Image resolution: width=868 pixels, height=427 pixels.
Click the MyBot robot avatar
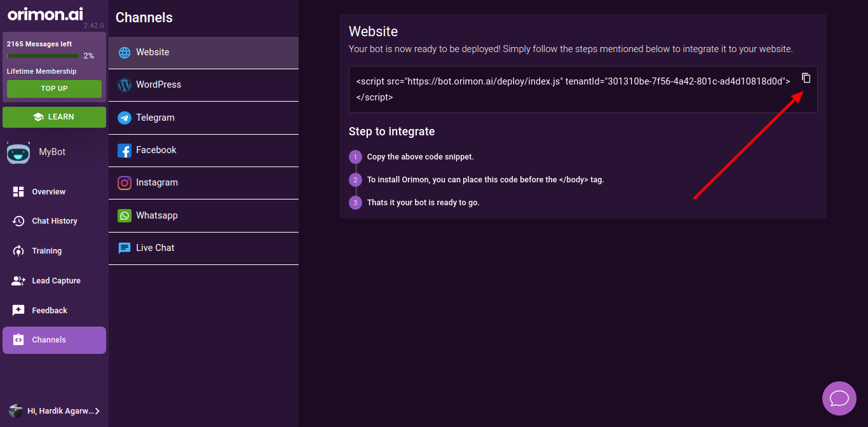pos(18,152)
